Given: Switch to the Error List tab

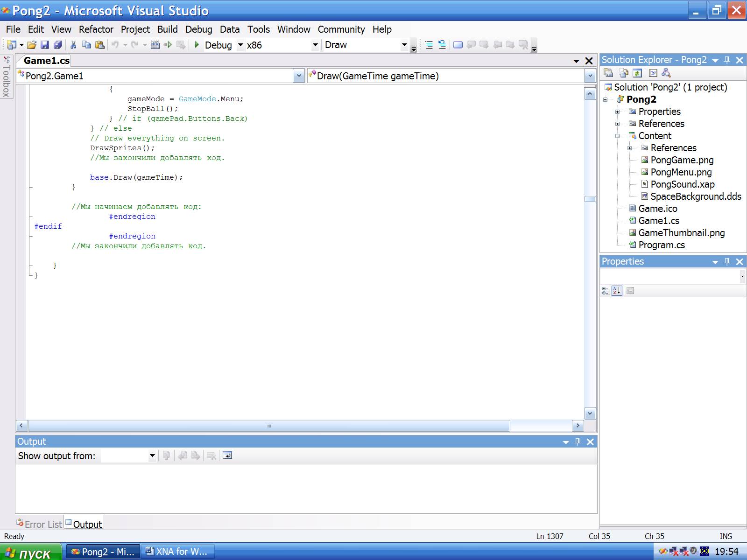Looking at the screenshot, I should [40, 524].
